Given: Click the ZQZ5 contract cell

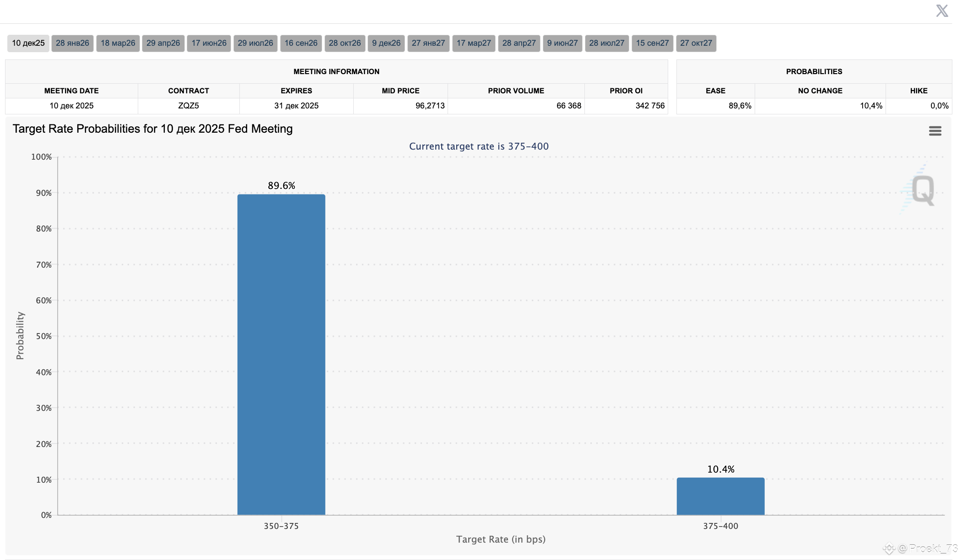Looking at the screenshot, I should [189, 106].
